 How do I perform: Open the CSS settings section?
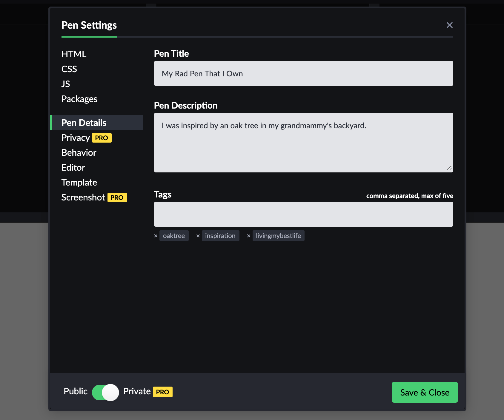coord(69,69)
